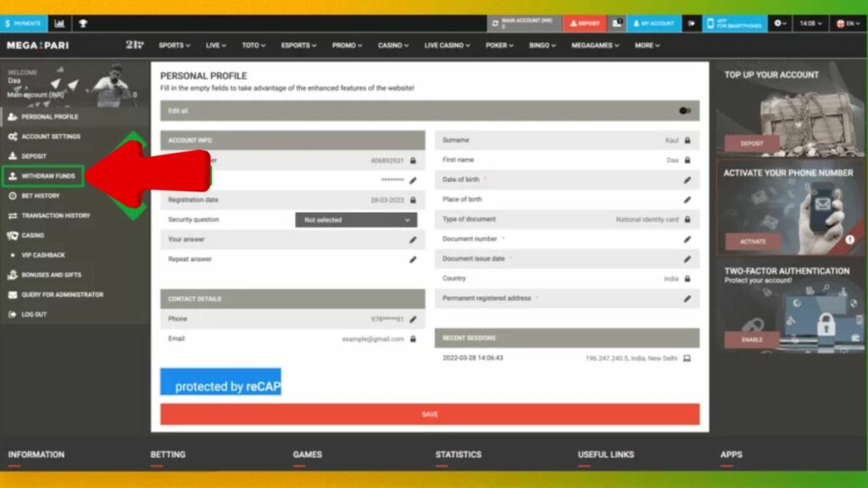Click the Country lock icon
This screenshot has width=868, height=488.
pos(687,278)
